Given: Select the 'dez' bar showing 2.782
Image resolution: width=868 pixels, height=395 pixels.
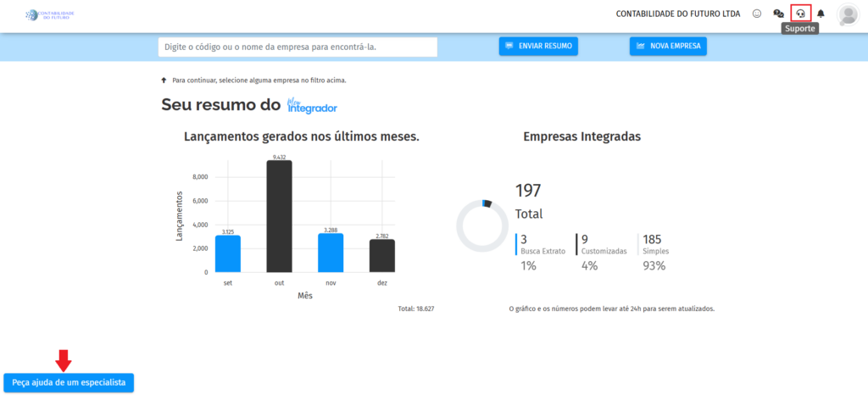Looking at the screenshot, I should click(x=381, y=255).
